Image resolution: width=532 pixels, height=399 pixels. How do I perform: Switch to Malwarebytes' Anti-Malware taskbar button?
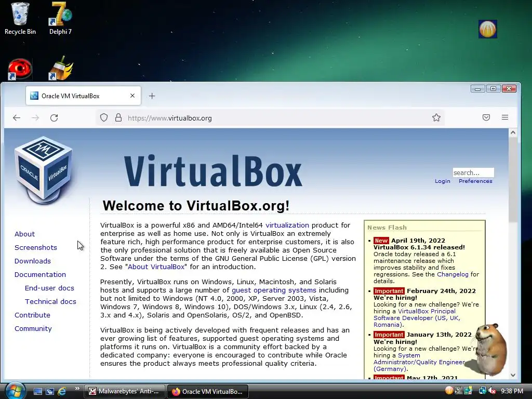pos(125,391)
